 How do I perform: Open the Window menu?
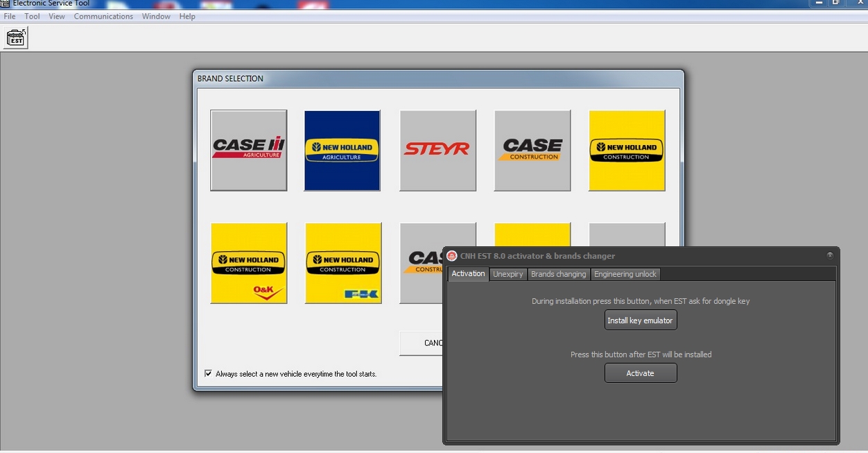(x=156, y=17)
